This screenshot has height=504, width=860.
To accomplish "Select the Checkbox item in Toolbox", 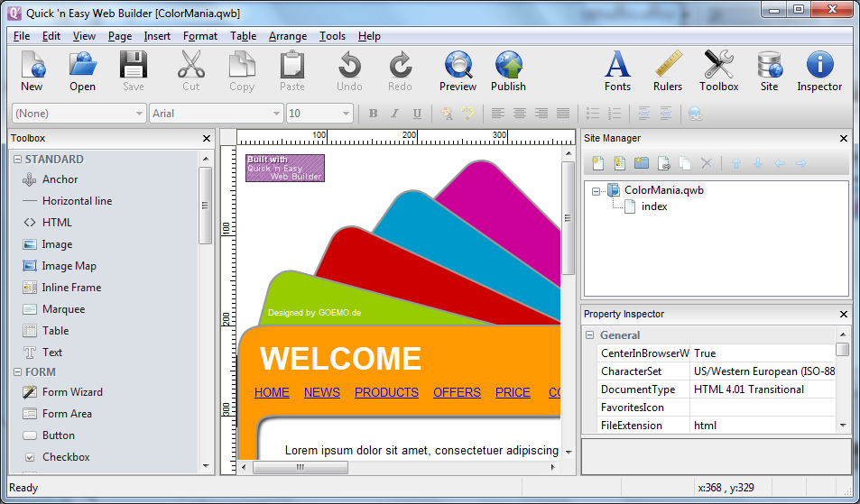I will pyautogui.click(x=65, y=457).
